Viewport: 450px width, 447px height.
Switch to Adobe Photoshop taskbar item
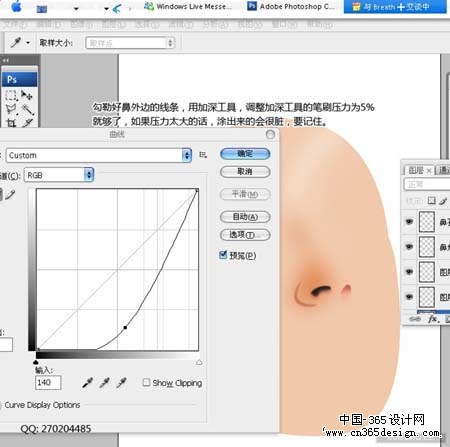[291, 6]
